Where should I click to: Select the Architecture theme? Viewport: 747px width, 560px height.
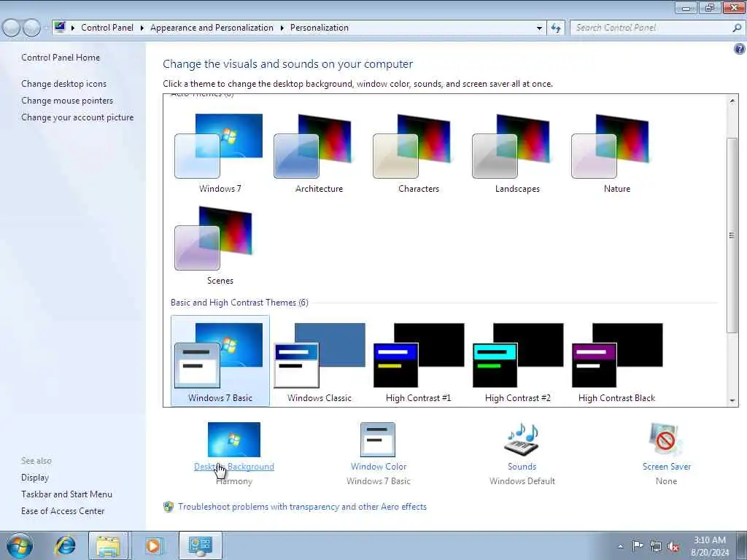pyautogui.click(x=319, y=153)
